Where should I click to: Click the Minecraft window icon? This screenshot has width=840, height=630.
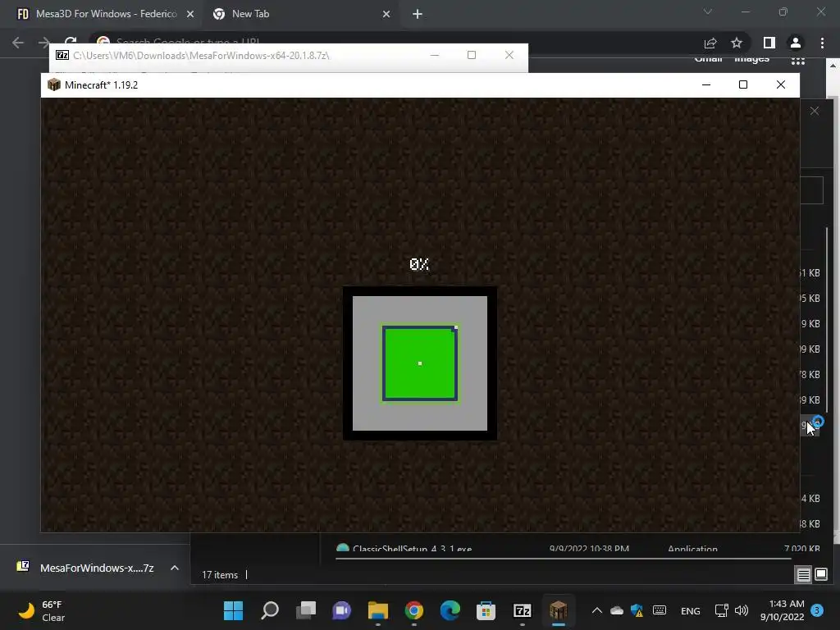[53, 84]
